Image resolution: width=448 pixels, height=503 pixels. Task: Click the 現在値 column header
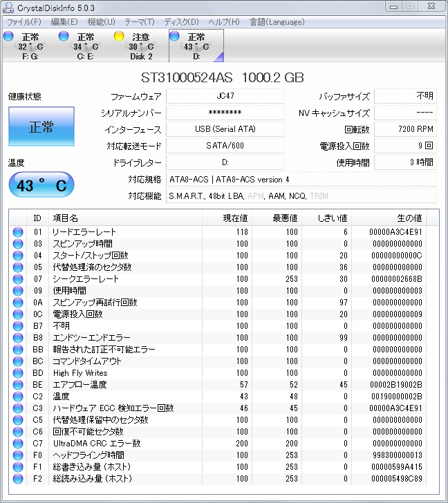227,218
